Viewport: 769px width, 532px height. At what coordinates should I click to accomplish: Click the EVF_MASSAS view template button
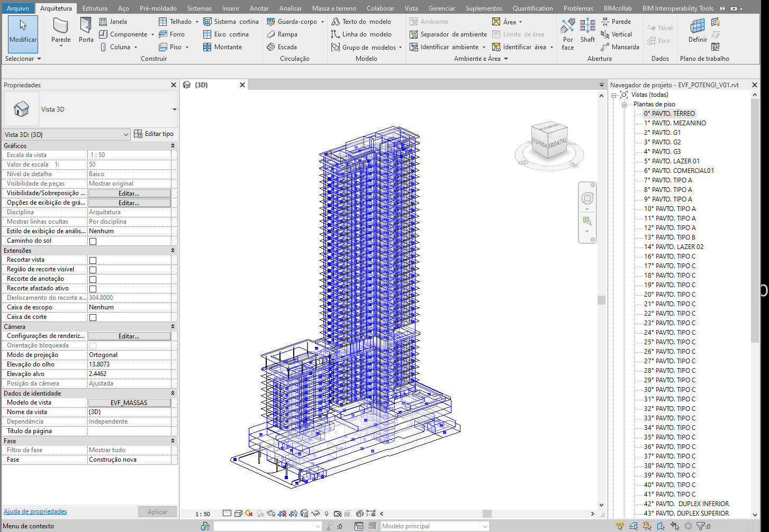(x=129, y=403)
